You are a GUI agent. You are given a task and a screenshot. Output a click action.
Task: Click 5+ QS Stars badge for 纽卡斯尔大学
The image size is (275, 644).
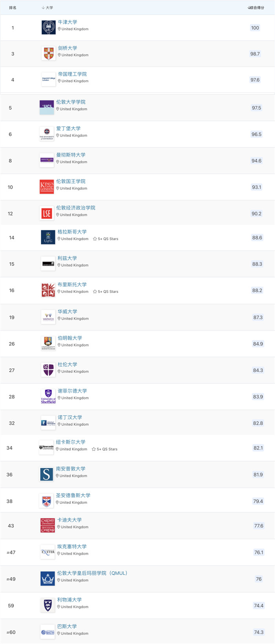104,449
